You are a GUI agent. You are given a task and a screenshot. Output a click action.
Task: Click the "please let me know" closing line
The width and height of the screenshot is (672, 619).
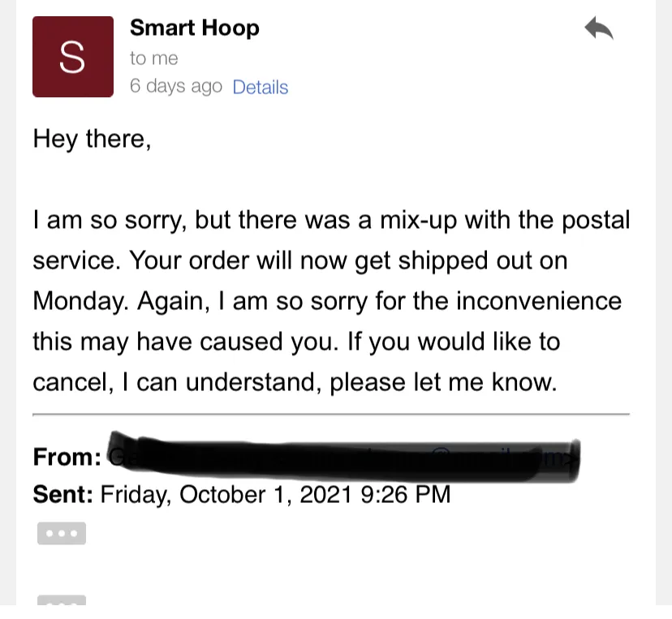point(443,382)
